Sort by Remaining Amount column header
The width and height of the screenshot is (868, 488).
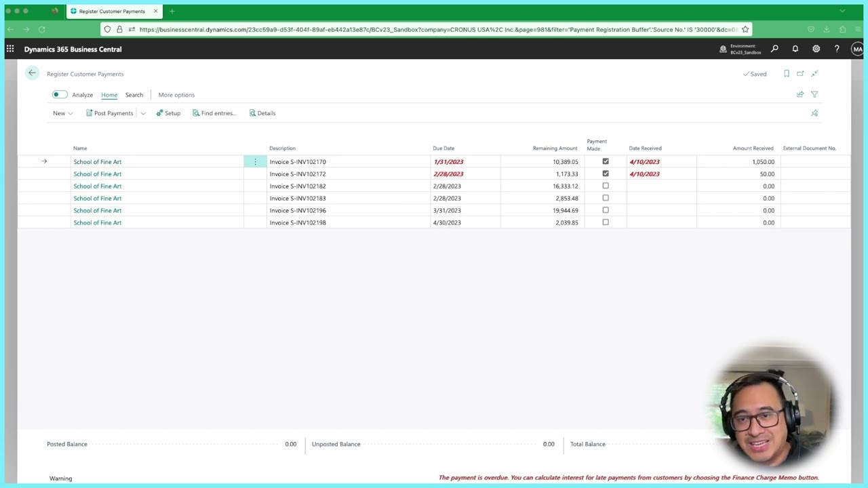click(555, 148)
